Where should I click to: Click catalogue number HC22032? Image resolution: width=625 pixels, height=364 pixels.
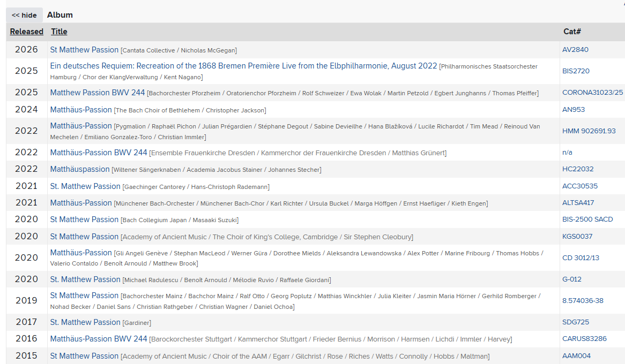point(578,169)
